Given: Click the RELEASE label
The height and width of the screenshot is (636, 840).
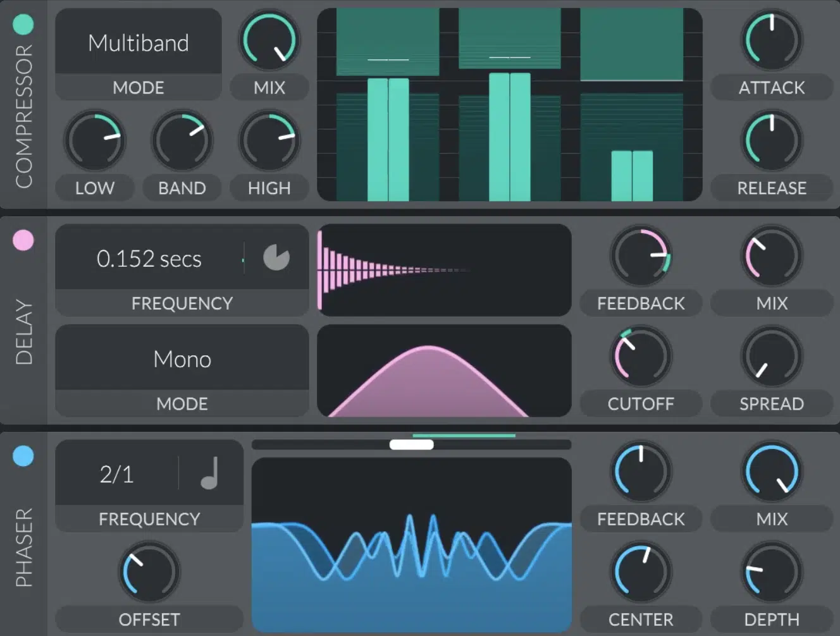Looking at the screenshot, I should (772, 188).
